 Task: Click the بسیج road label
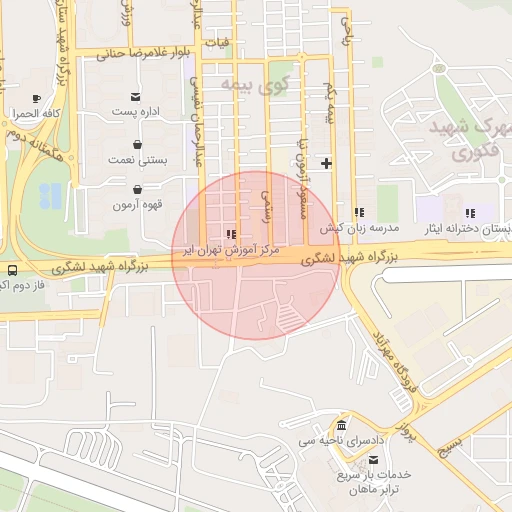[x=450, y=447]
